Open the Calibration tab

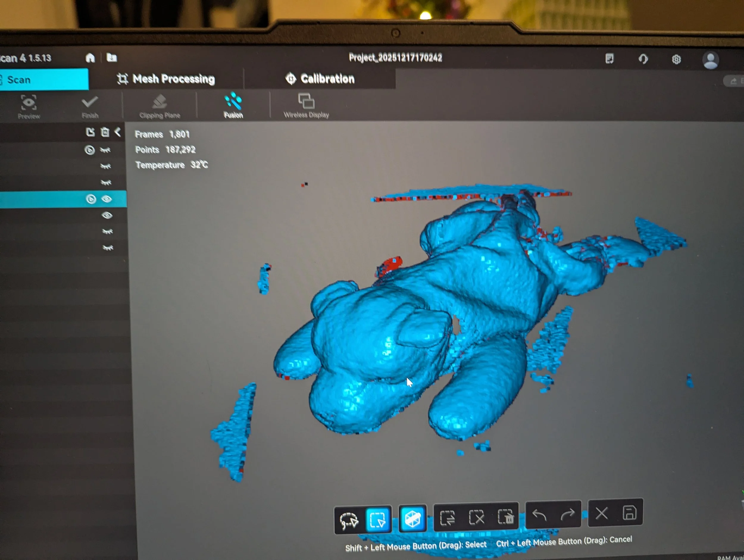(320, 79)
